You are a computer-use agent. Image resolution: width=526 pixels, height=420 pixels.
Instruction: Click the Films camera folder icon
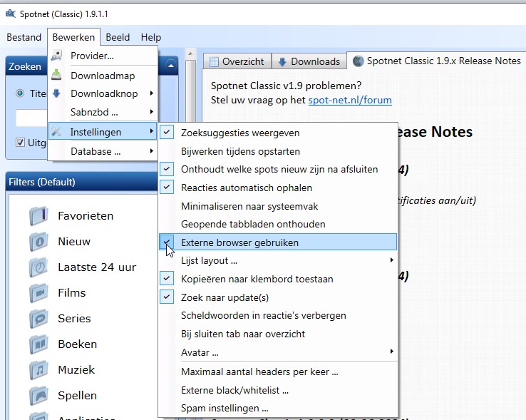coord(38,293)
